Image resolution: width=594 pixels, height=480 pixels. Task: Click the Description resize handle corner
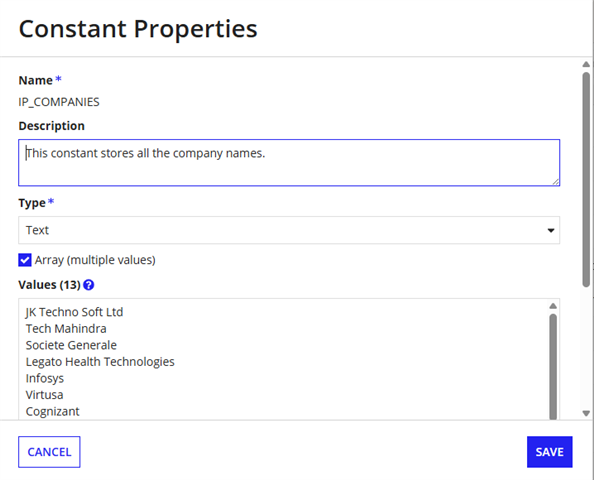pyautogui.click(x=556, y=182)
